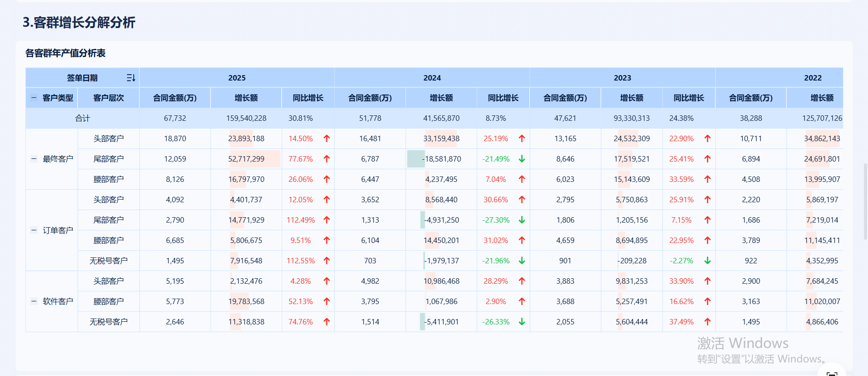868x376 pixels.
Task: Click the red up arrow next to 4.28%
Action: (327, 281)
